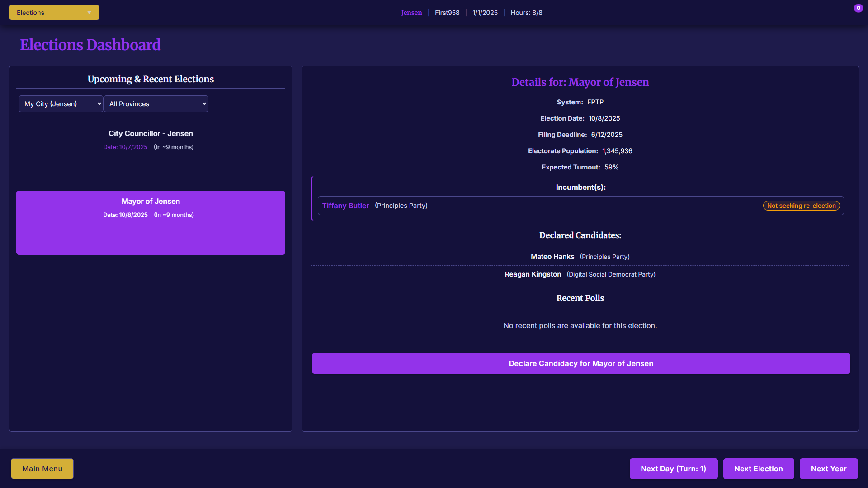
Task: Click the notification badge counter icon
Action: tap(858, 8)
